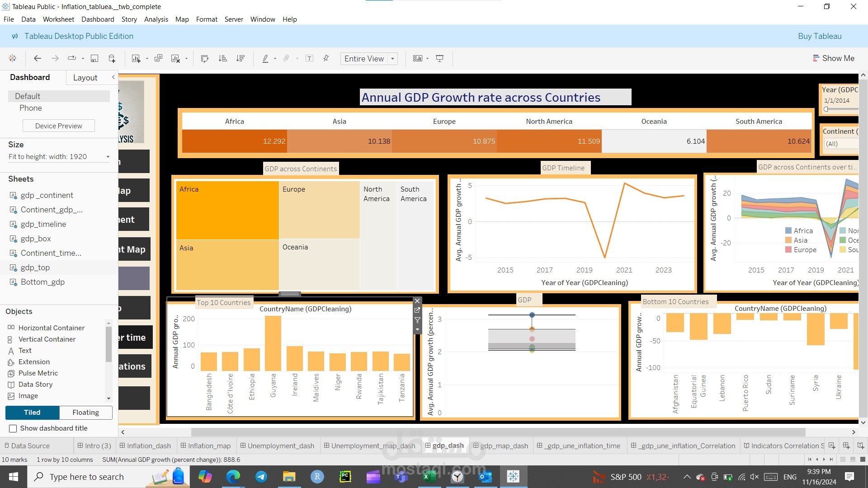The width and height of the screenshot is (868, 488).
Task: Switch to the Inflation_dash tab
Action: (x=146, y=446)
